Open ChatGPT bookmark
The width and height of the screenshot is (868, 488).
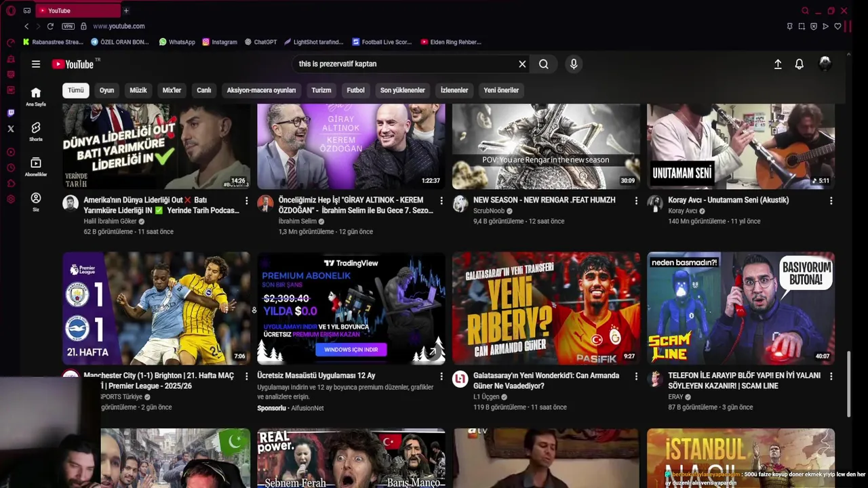pyautogui.click(x=260, y=42)
